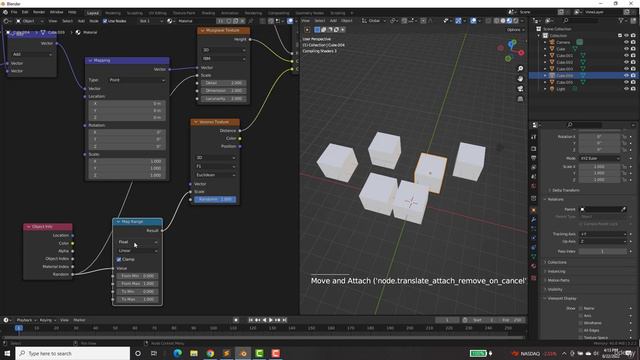Open the Euclidean distance dropdown in Voronoi node
The height and width of the screenshot is (360, 640).
[x=216, y=175]
